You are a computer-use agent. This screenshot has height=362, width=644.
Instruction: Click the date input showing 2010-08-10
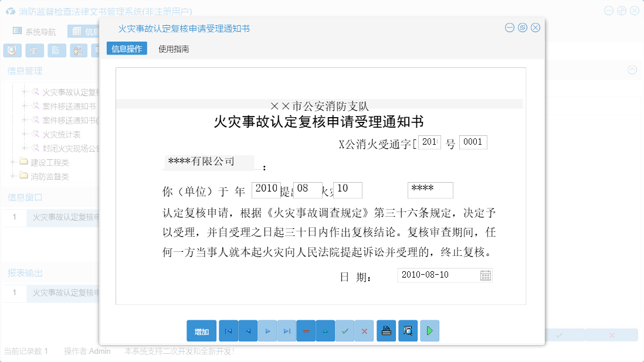pos(437,275)
